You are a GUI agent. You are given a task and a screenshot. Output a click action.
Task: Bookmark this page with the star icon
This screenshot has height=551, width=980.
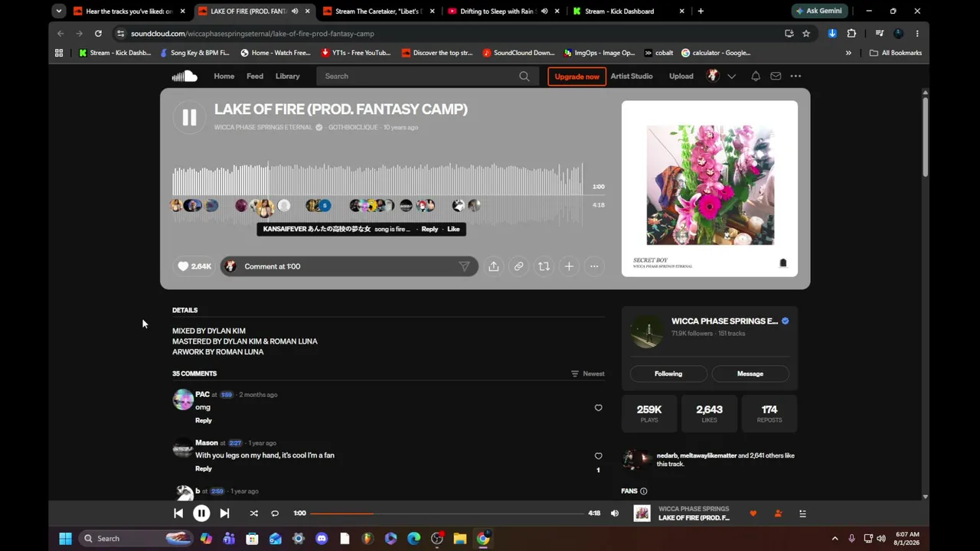806,34
